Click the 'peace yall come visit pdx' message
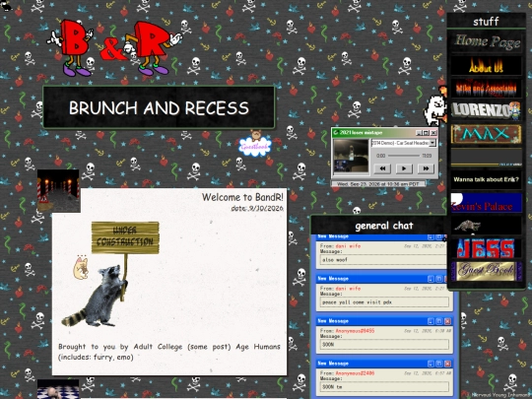This screenshot has width=532, height=399. click(x=384, y=302)
